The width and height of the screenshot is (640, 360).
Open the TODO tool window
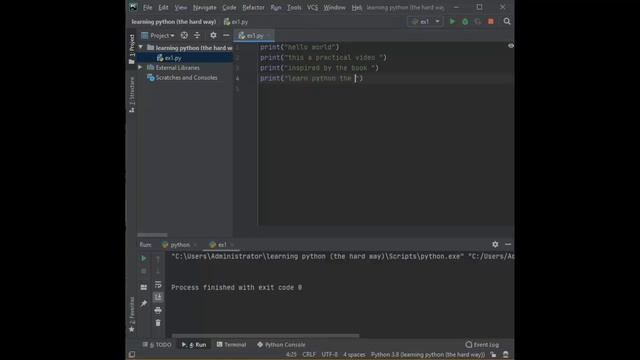[157, 345]
